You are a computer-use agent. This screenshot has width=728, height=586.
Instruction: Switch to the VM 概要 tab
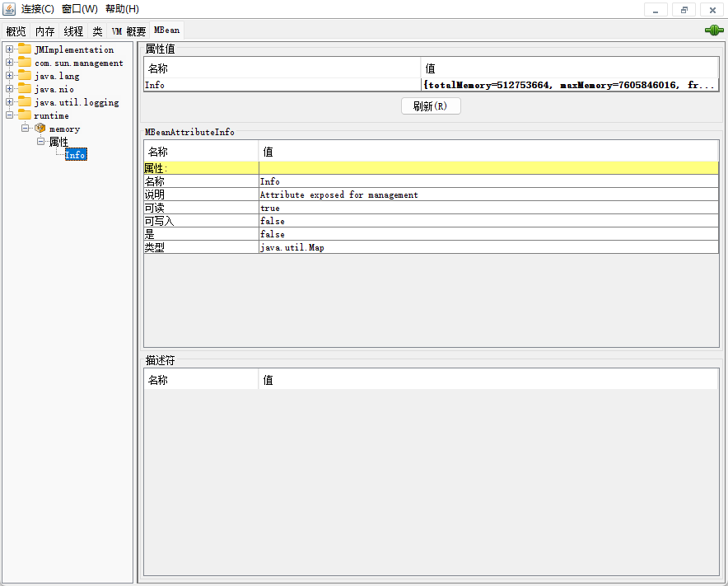[x=128, y=31]
